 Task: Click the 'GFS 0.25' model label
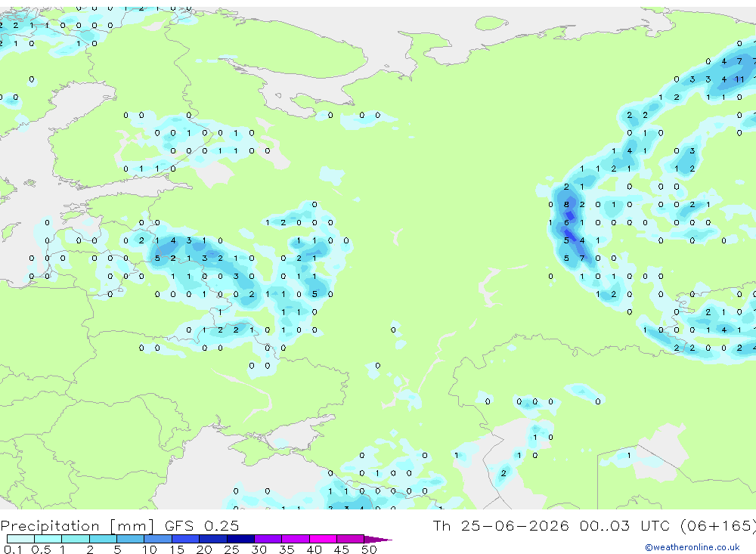tap(202, 525)
